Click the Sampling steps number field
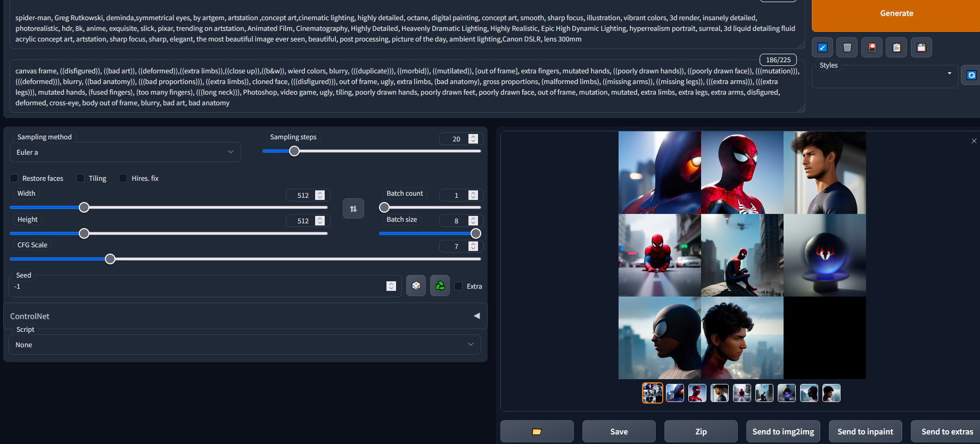 coord(460,139)
